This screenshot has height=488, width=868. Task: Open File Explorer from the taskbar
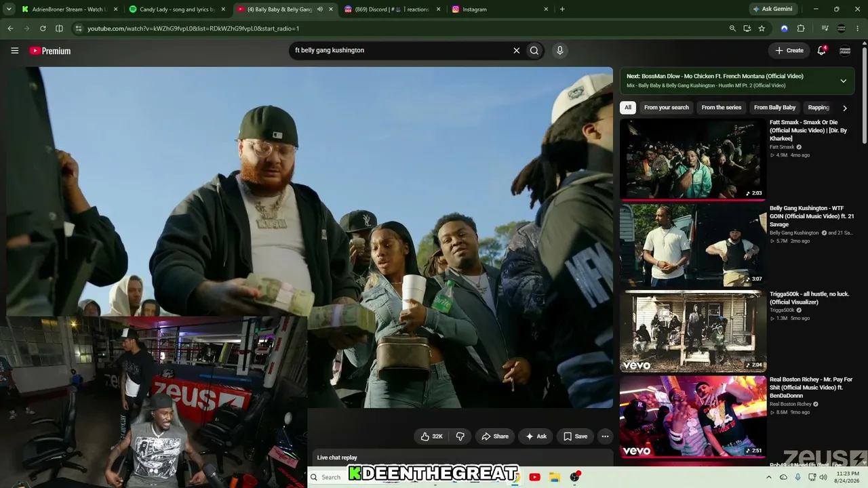pyautogui.click(x=554, y=477)
